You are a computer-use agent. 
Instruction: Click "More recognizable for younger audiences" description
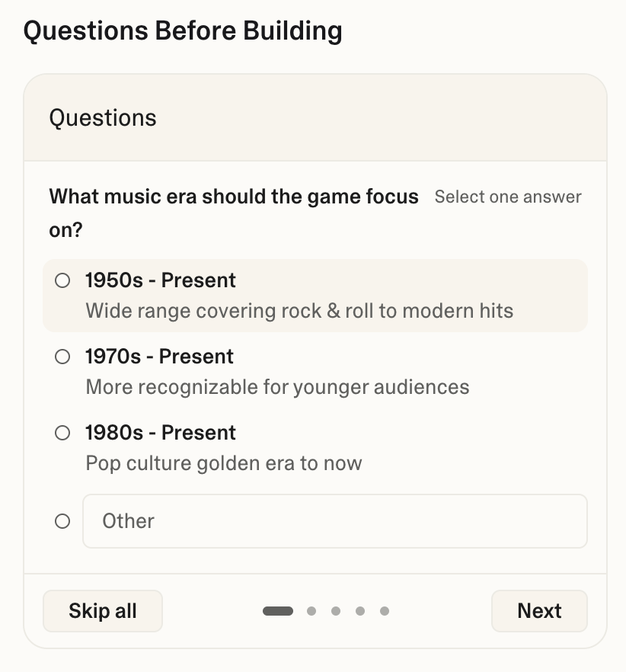point(277,387)
